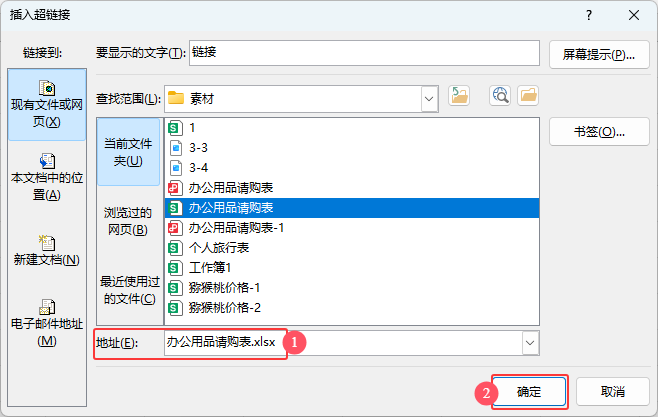This screenshot has height=417, width=658.
Task: Expand the Address (地址) dropdown arrow
Action: (x=530, y=343)
